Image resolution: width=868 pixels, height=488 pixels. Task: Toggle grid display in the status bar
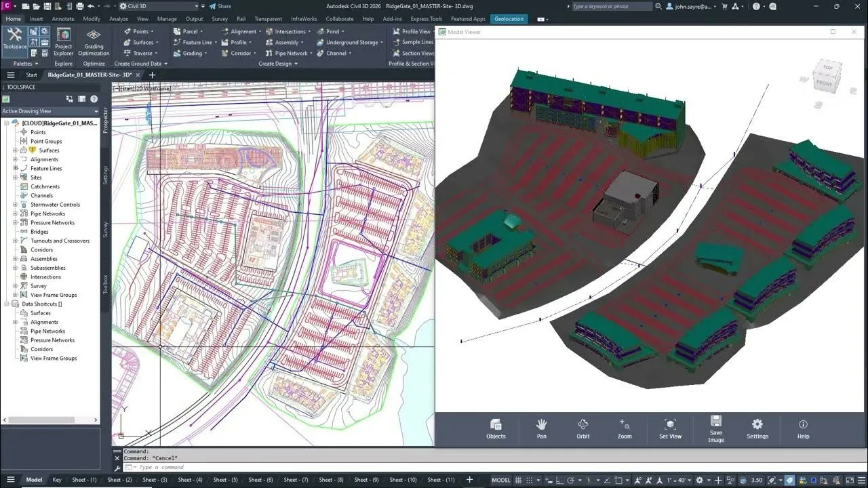click(x=517, y=479)
